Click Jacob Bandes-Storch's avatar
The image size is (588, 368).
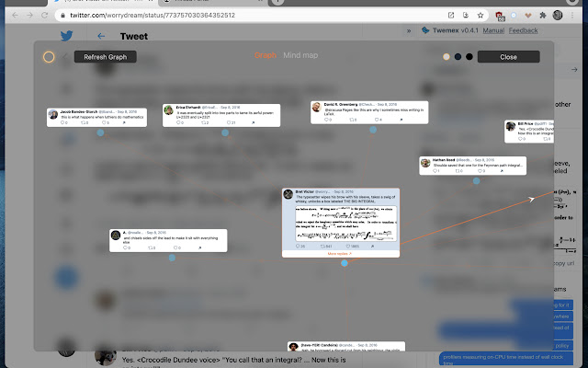pyautogui.click(x=53, y=114)
